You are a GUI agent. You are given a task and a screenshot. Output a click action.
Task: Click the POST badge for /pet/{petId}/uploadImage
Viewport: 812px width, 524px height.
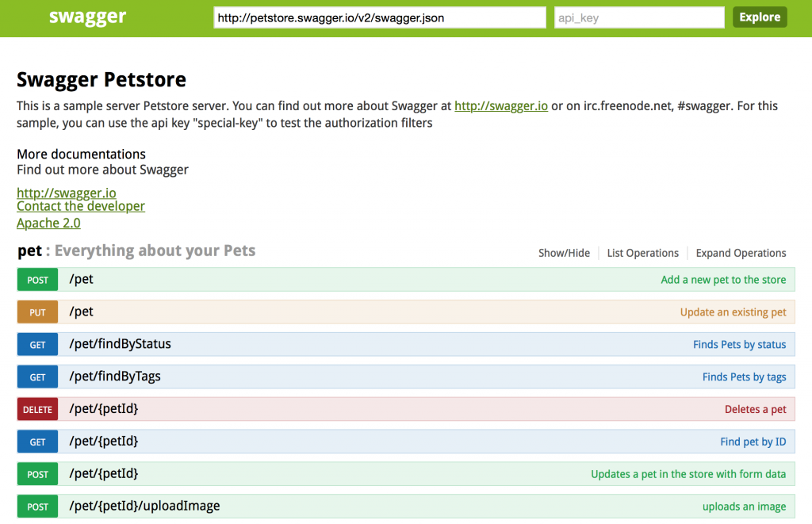pos(38,507)
